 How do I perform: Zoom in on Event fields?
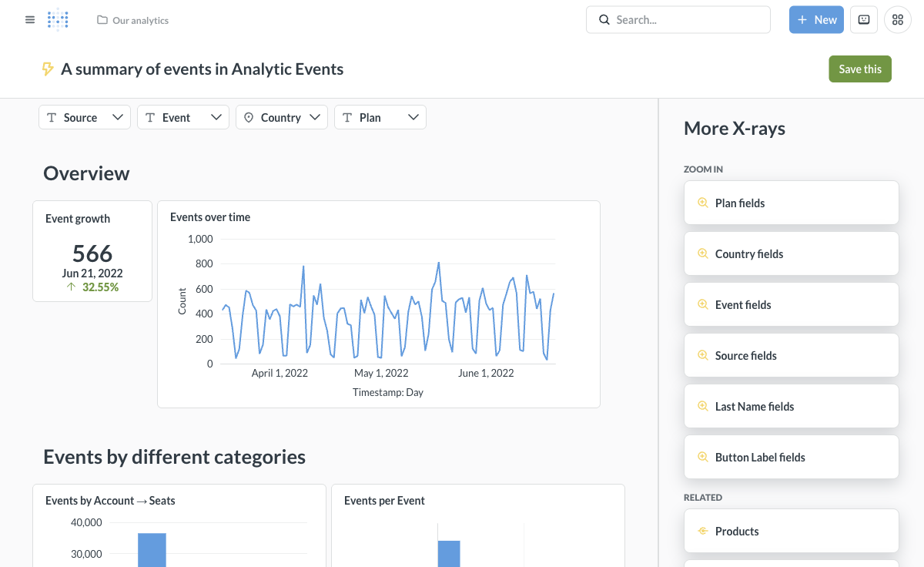coord(792,304)
